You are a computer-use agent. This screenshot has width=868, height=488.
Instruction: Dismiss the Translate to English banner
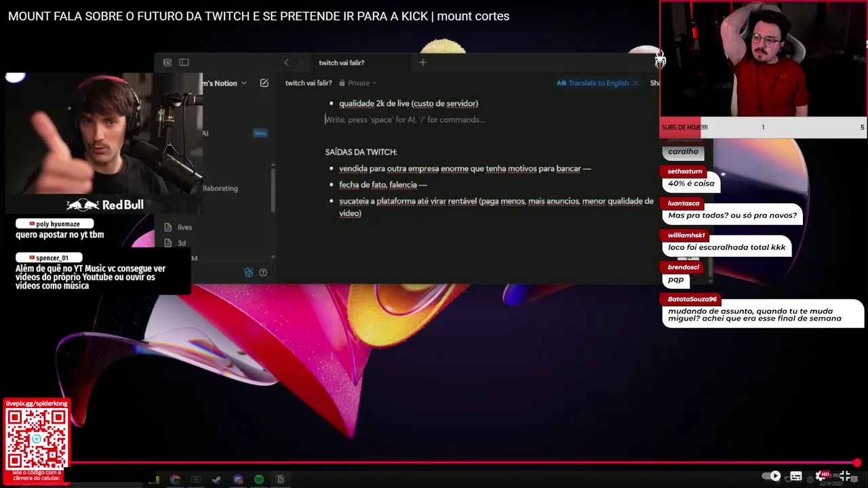click(635, 83)
